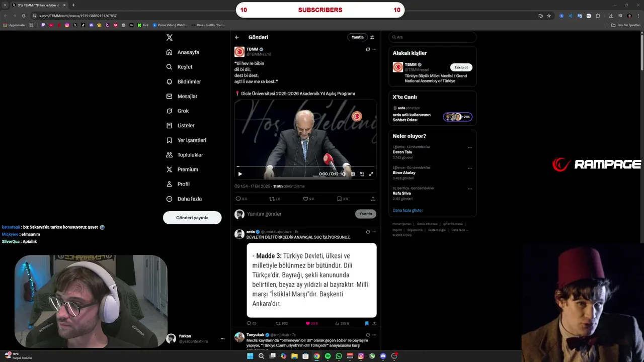
Task: Open more options on TBMM post
Action: (x=374, y=49)
